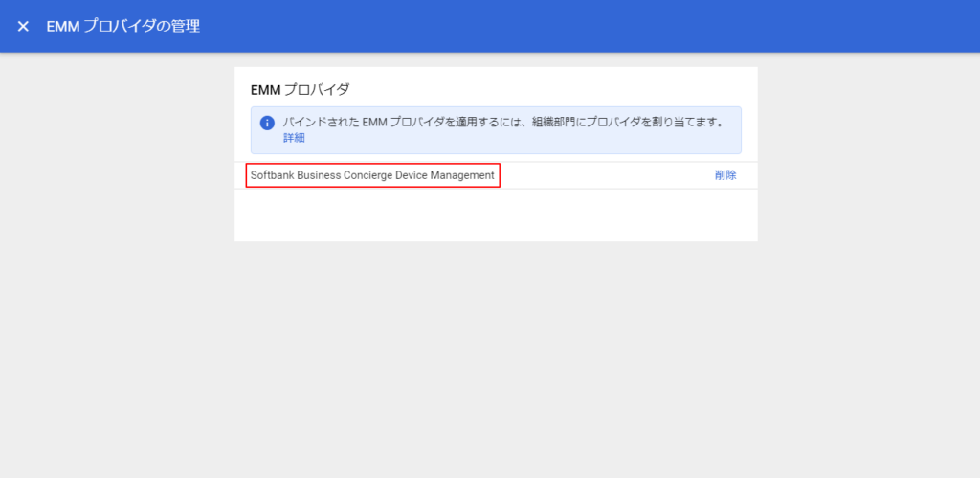
Task: Close the EMM provider management dialog
Action: [23, 26]
